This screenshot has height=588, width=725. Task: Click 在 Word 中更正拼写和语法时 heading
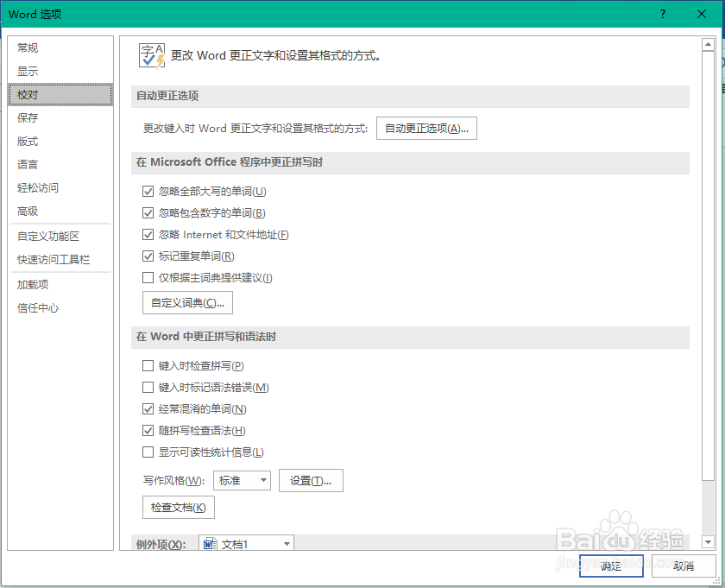pos(206,337)
